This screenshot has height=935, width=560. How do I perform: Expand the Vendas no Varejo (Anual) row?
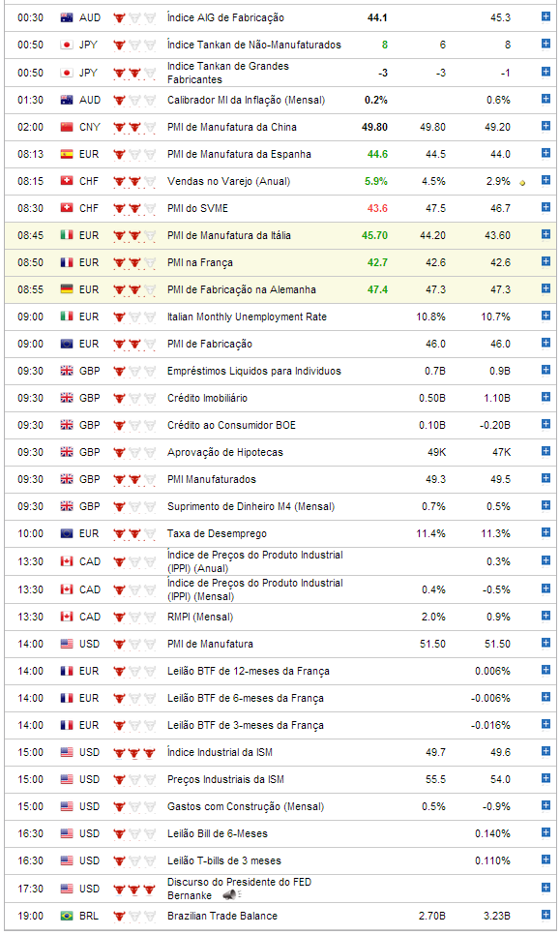545,180
